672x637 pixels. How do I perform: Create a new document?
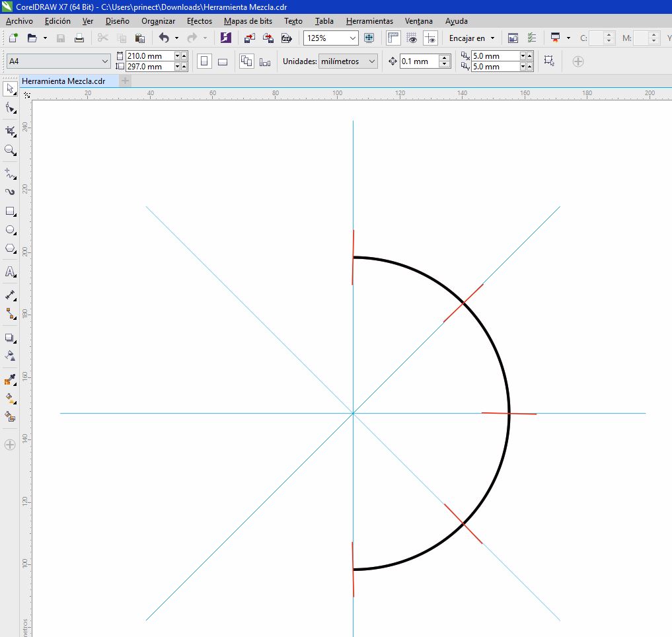pyautogui.click(x=13, y=38)
